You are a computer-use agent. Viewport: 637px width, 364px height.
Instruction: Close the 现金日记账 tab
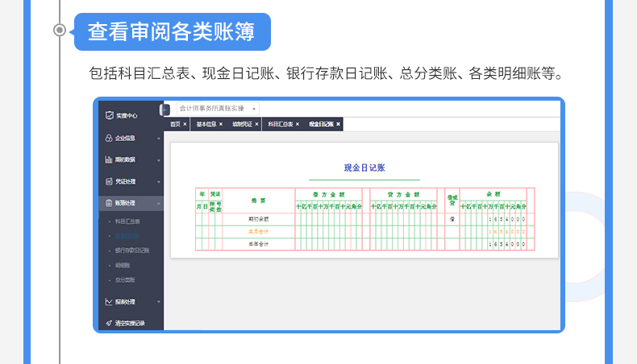click(x=339, y=125)
